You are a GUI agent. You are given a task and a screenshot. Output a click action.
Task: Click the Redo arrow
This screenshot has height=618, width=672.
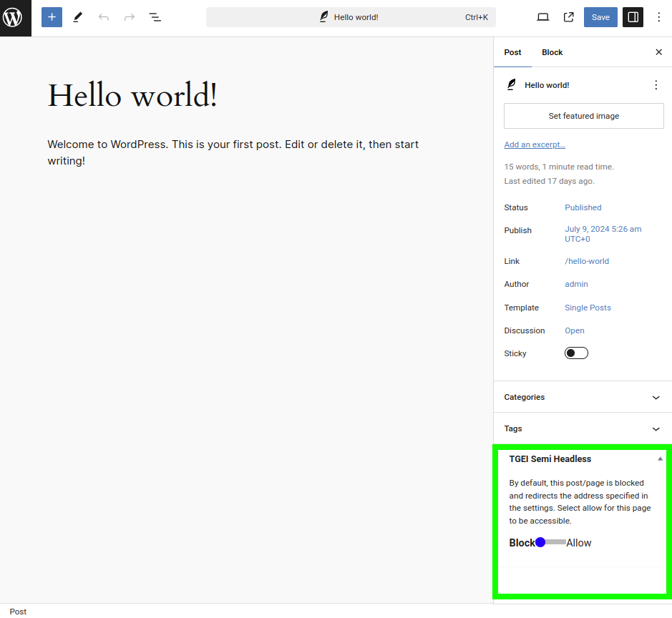click(129, 17)
